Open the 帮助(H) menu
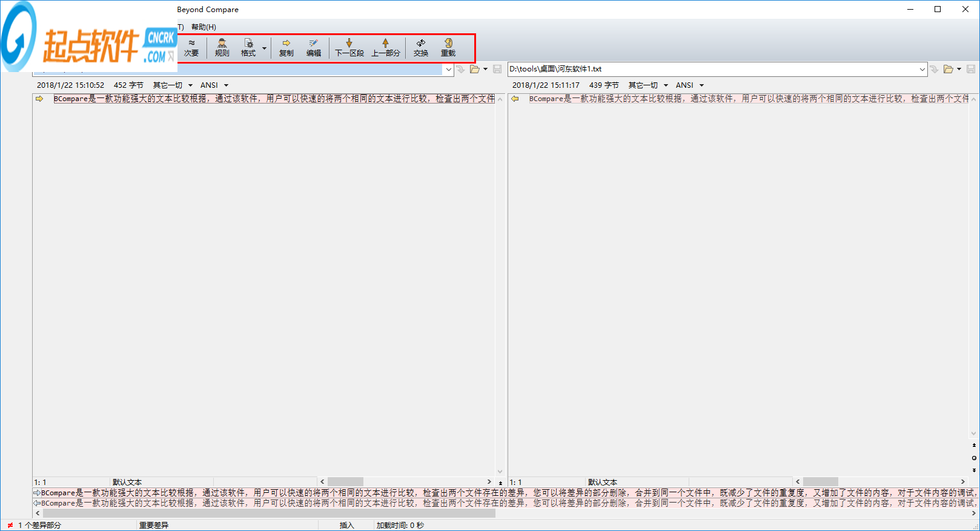This screenshot has width=980, height=531. click(x=204, y=27)
